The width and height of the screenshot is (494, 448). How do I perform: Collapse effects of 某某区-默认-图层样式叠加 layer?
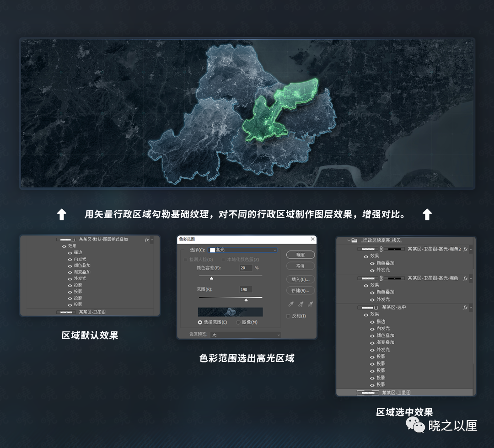point(152,240)
